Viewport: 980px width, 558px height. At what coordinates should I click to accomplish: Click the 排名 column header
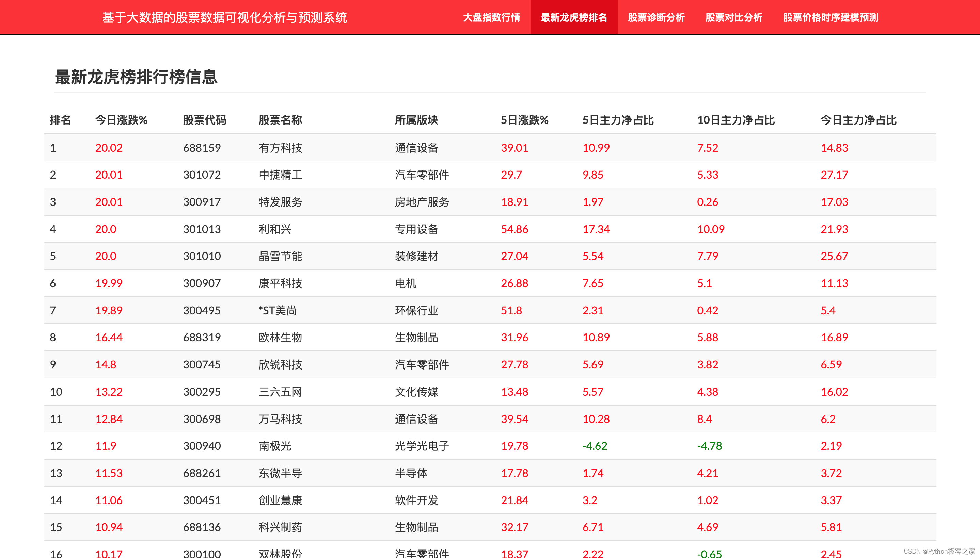coord(61,120)
